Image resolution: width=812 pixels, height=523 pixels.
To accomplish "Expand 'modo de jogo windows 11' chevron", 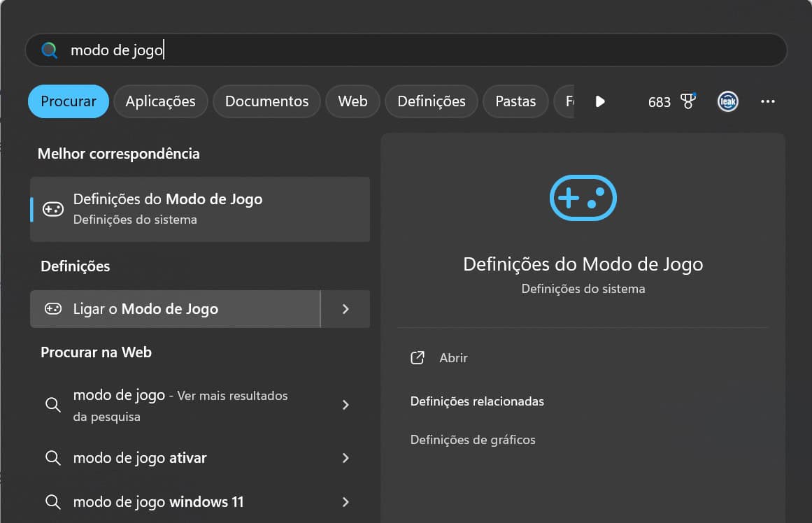I will [x=345, y=501].
